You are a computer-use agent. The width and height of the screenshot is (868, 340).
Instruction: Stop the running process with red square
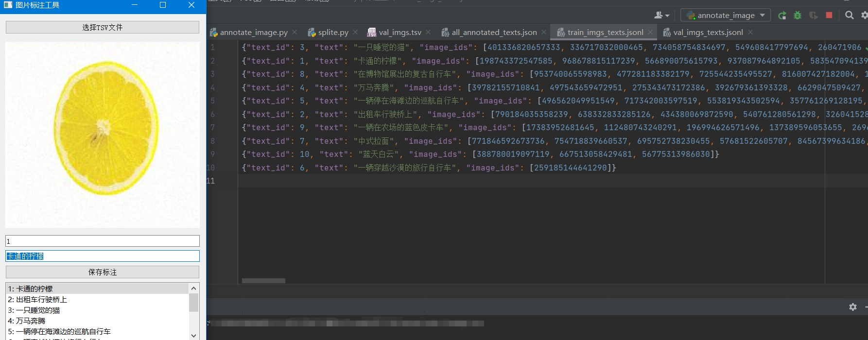[829, 16]
